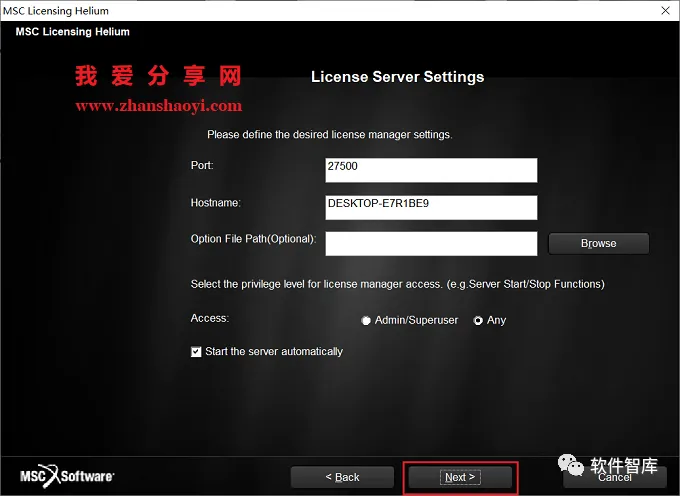This screenshot has width=680, height=496.
Task: Browse for an option file
Action: click(598, 244)
